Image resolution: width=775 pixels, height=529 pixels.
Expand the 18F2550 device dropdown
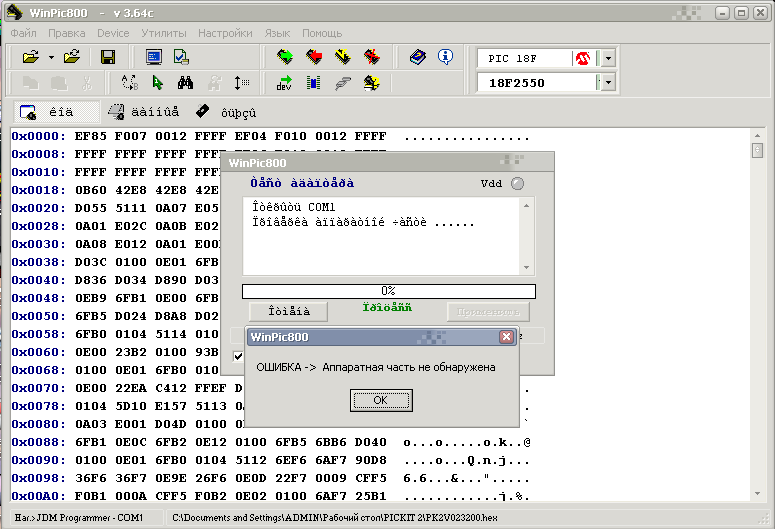(x=608, y=83)
